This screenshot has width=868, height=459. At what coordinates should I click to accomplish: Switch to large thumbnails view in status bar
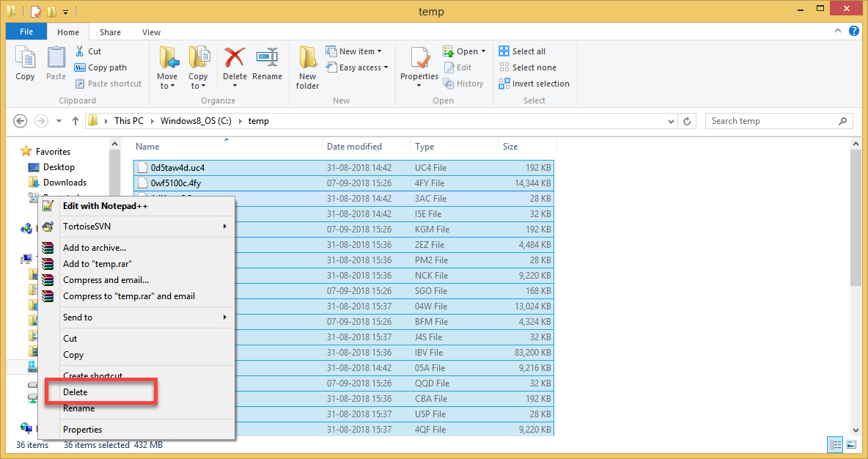pyautogui.click(x=851, y=444)
